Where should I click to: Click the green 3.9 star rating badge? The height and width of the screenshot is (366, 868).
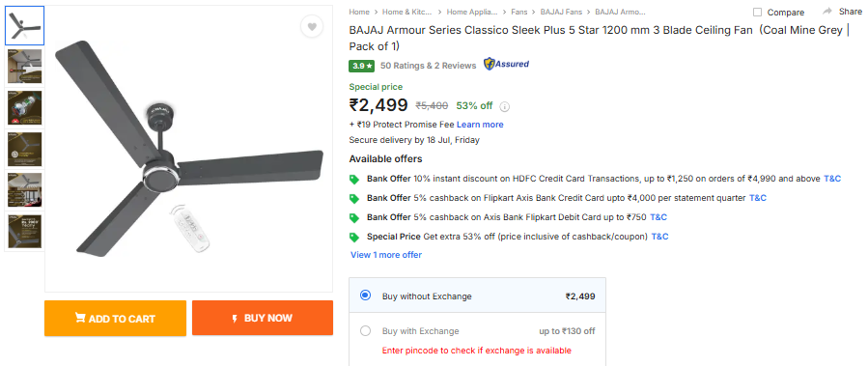(x=361, y=66)
